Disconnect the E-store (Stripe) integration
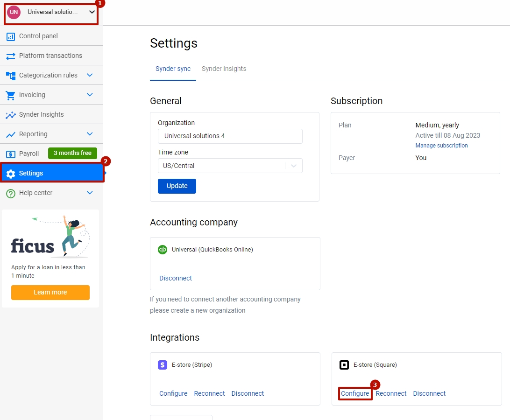This screenshot has width=510, height=420. pyautogui.click(x=248, y=393)
